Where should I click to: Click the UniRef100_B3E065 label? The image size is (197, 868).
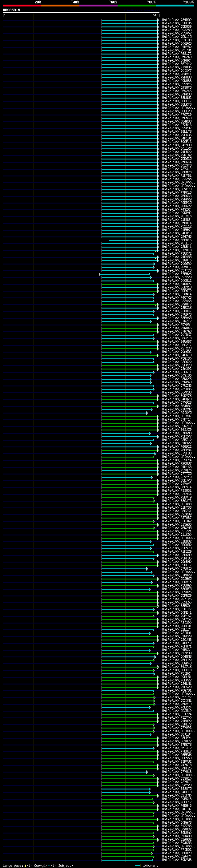(x=176, y=318)
